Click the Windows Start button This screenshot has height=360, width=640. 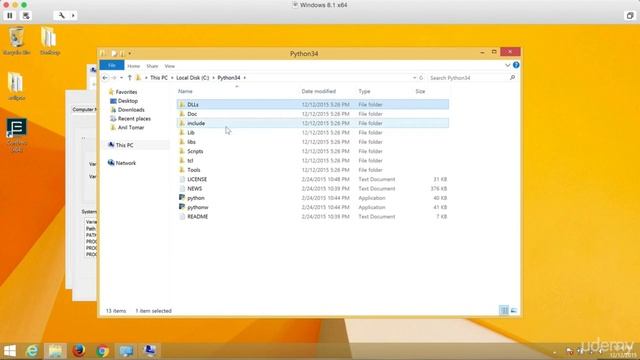coord(9,351)
